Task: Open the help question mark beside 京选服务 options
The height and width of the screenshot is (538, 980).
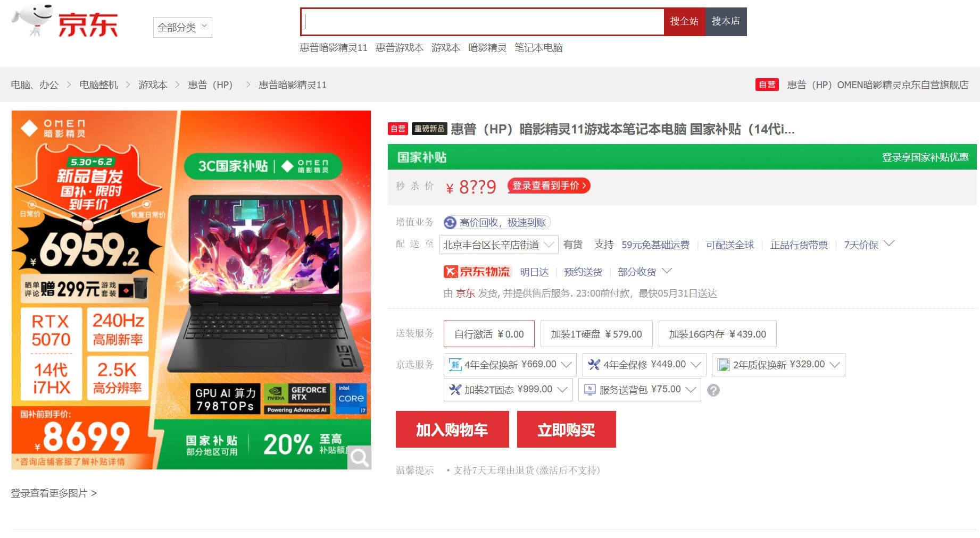Action: [x=713, y=390]
